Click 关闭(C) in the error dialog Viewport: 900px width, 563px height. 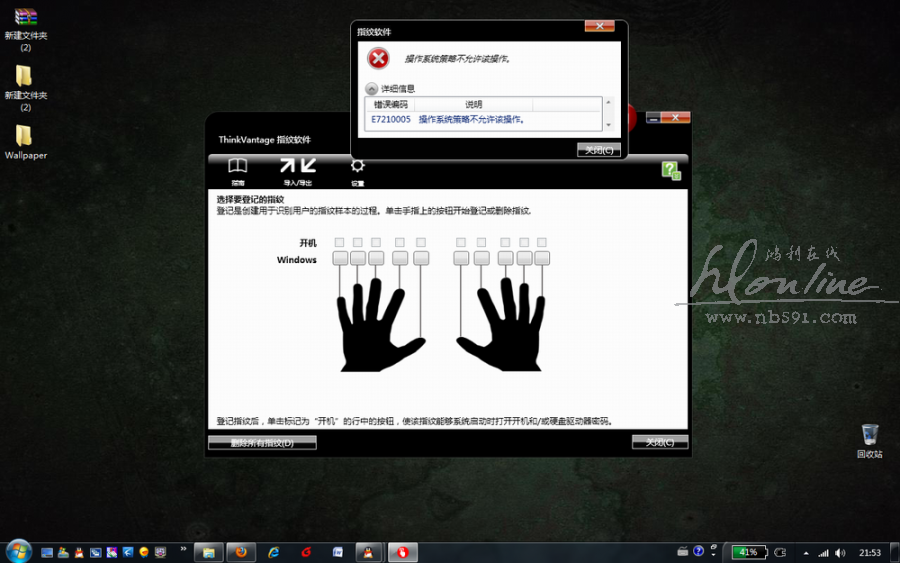coord(599,150)
